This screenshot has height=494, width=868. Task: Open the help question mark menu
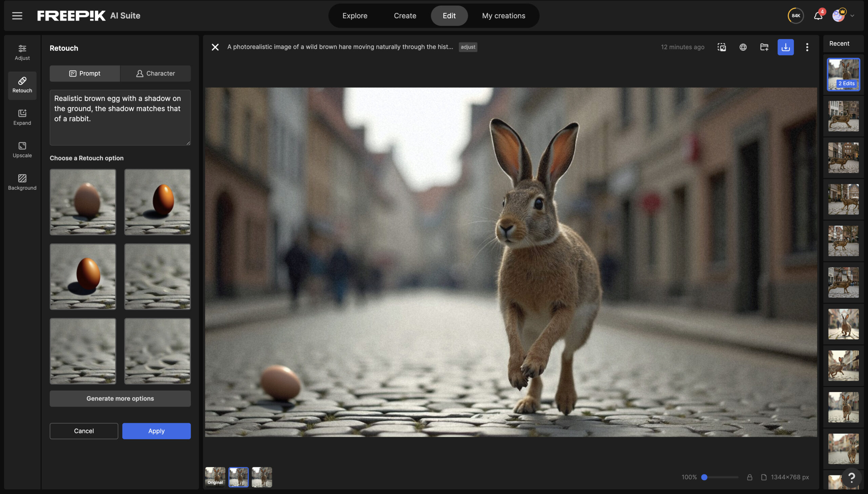851,477
